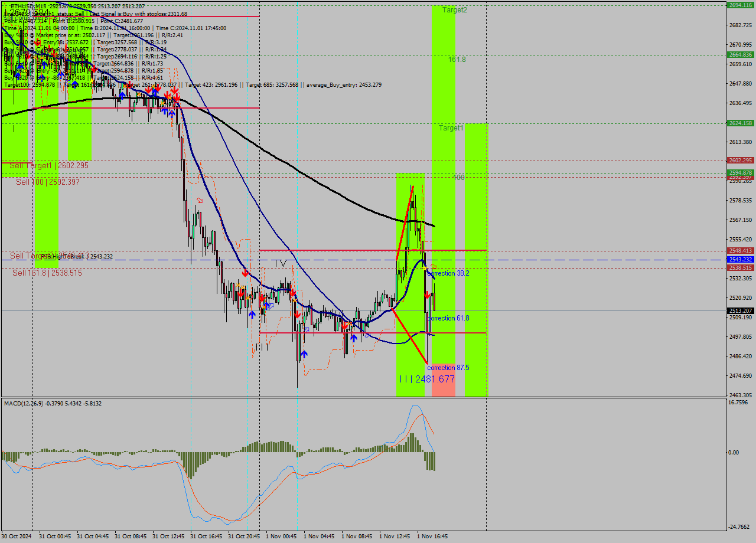The height and width of the screenshot is (543, 756).
Task: Click the 0.00 MACD scale value
Action: click(734, 453)
